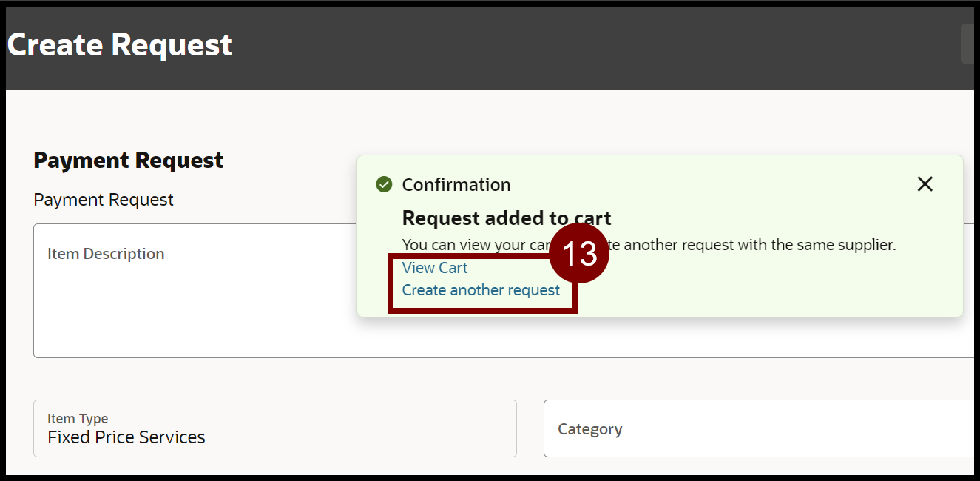
Task: Click the Payment Request subtitle text
Action: click(104, 200)
